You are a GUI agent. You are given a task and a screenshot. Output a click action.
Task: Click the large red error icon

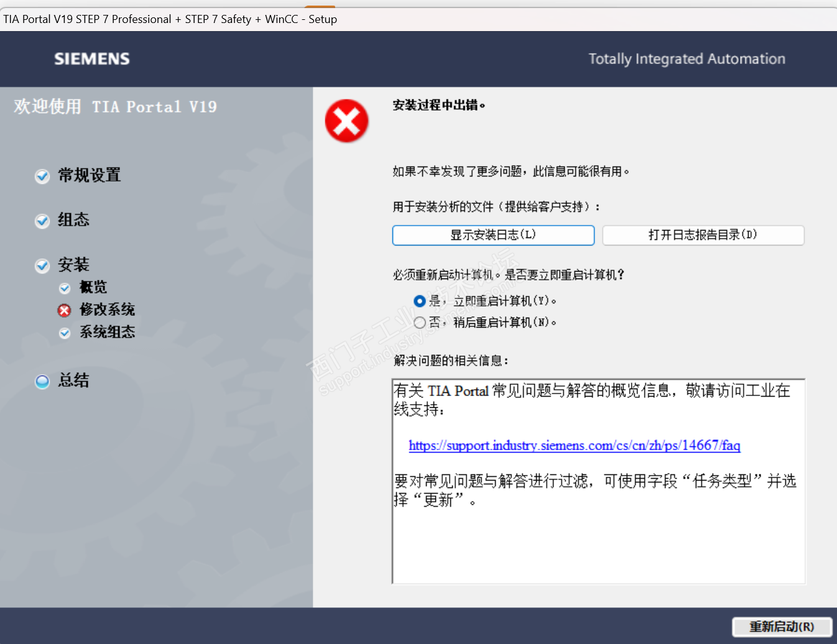coord(346,121)
